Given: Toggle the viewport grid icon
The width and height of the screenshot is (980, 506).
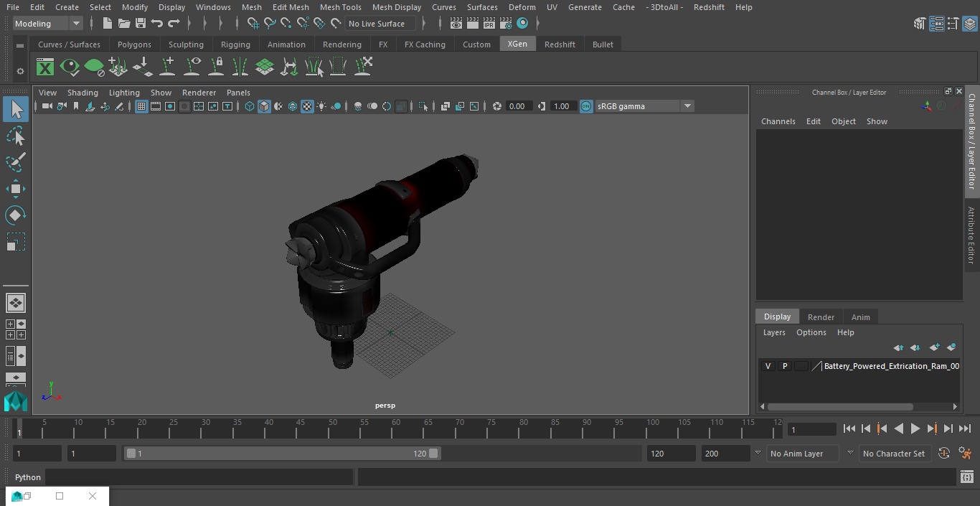Looking at the screenshot, I should tap(141, 106).
